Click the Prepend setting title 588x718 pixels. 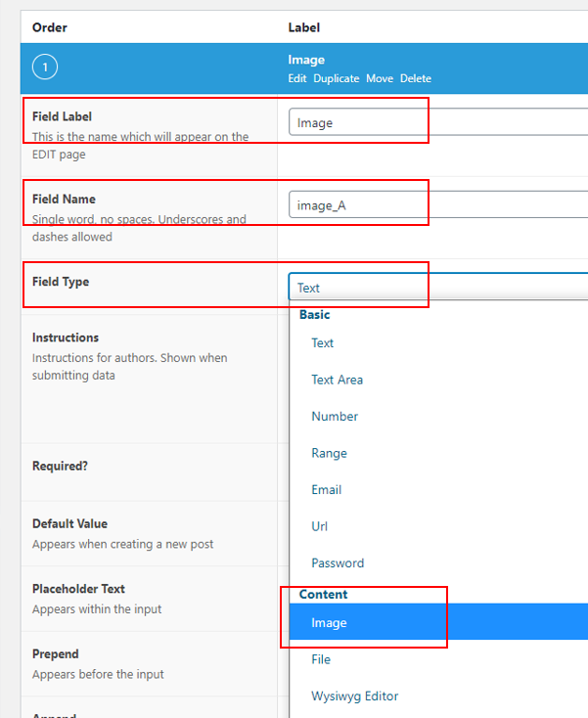coord(56,653)
